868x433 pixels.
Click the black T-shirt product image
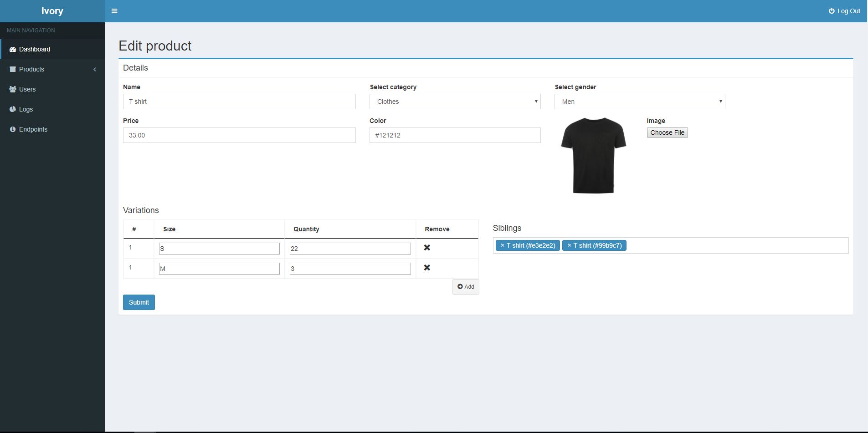point(593,155)
